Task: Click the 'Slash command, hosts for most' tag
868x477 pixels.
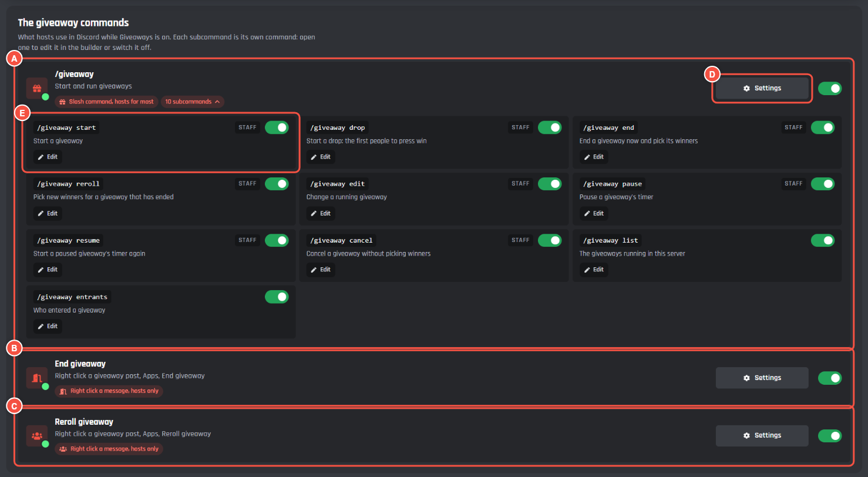Action: [x=106, y=102]
